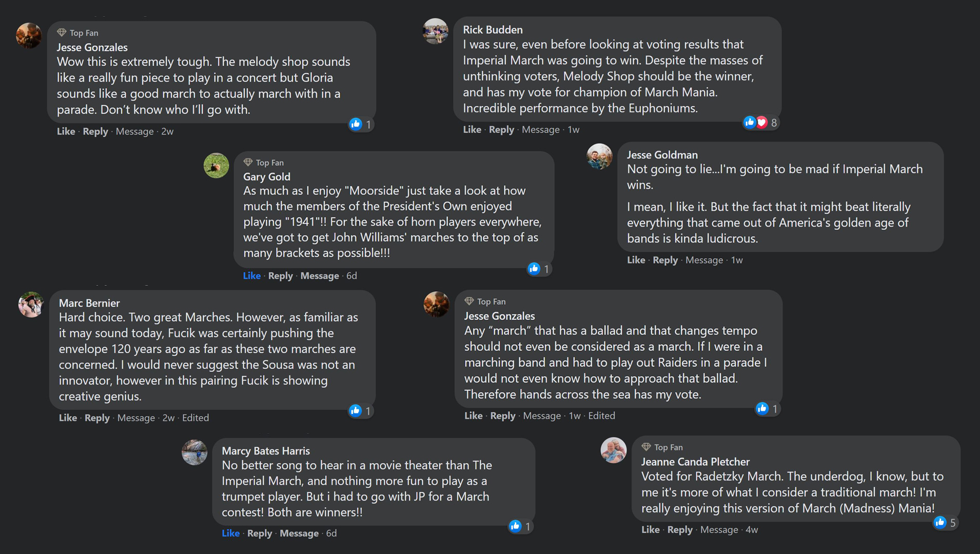Reply to Jeanne Canda Pletcher's comment
The width and height of the screenshot is (980, 554).
[680, 529]
